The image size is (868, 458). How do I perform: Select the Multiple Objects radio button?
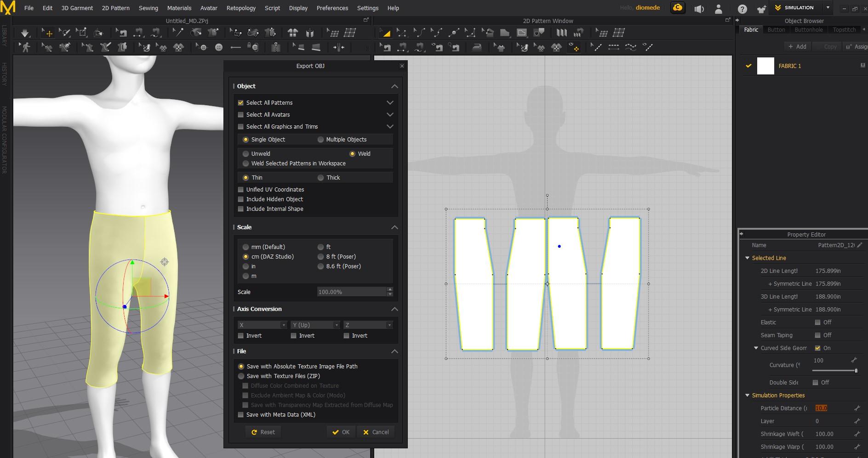click(x=320, y=140)
